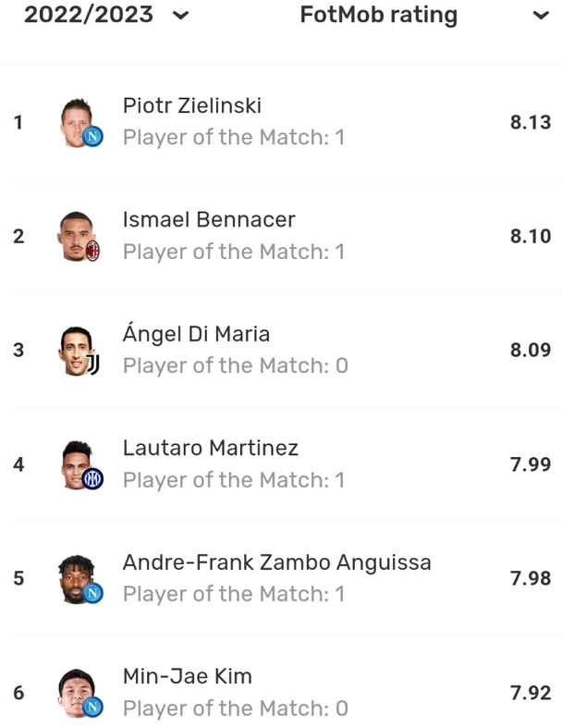562x728 pixels.
Task: Click the Juventus badge on Di Maria's avatar
Action: [92, 365]
